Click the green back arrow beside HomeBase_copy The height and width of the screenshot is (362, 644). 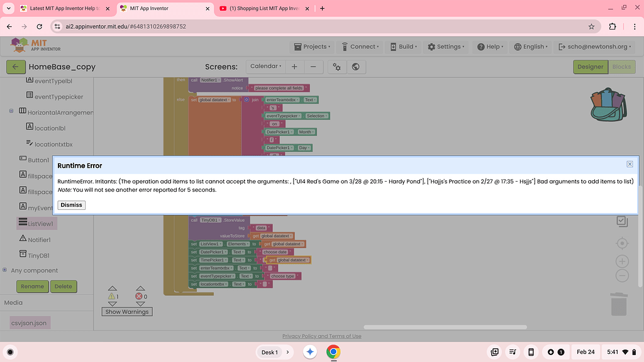(15, 67)
